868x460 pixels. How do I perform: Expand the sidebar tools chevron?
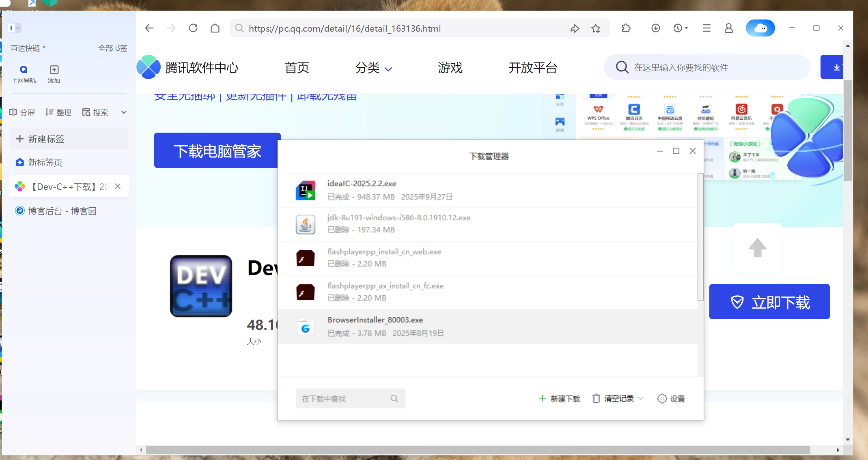pos(124,112)
